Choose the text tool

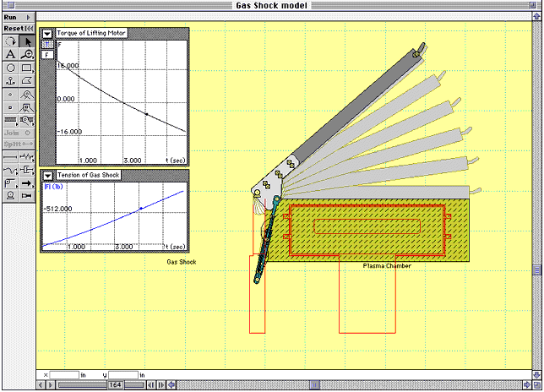[x=10, y=54]
